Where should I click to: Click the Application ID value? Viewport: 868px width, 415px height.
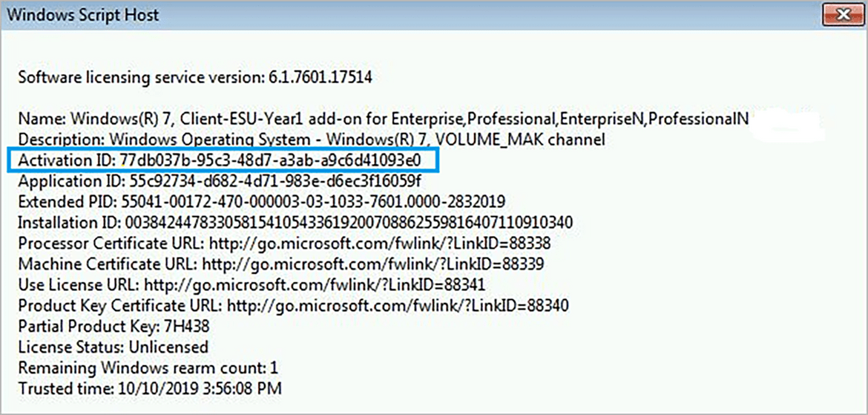click(275, 181)
